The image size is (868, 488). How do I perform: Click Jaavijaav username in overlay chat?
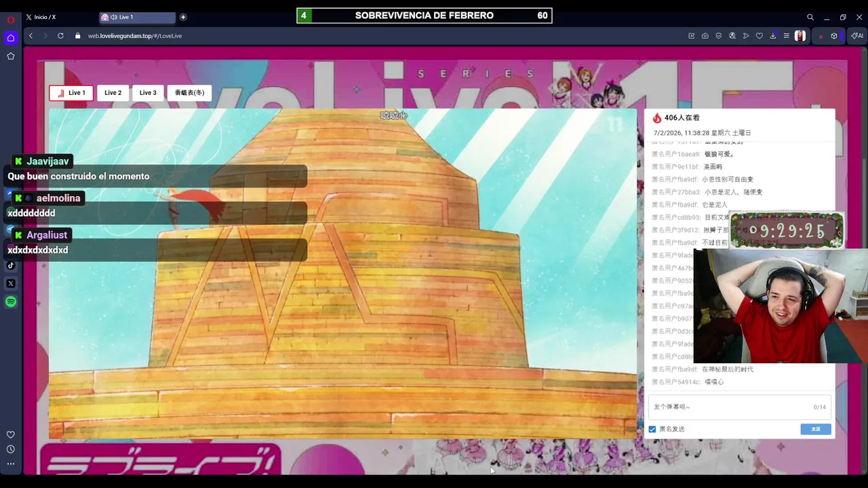tap(47, 161)
